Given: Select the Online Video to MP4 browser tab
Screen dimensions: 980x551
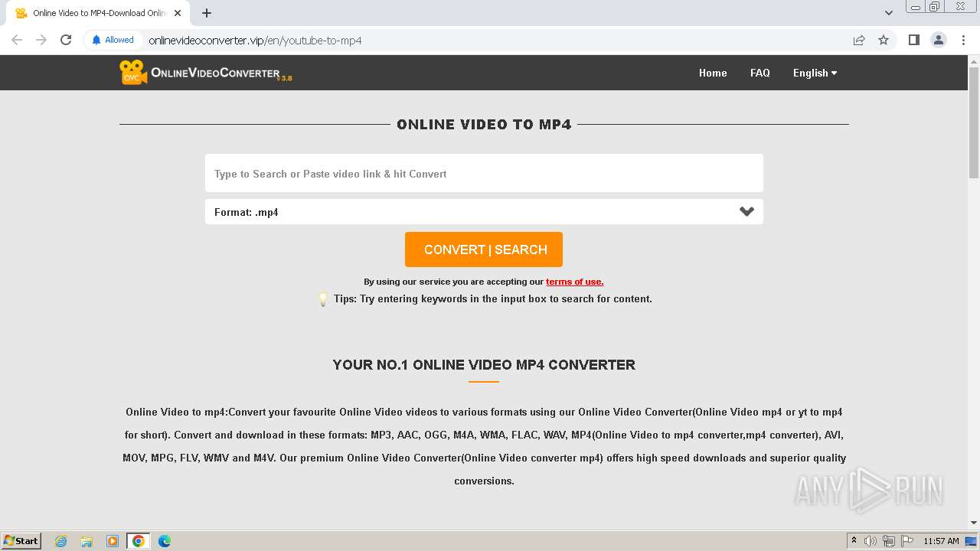Looking at the screenshot, I should coord(98,13).
